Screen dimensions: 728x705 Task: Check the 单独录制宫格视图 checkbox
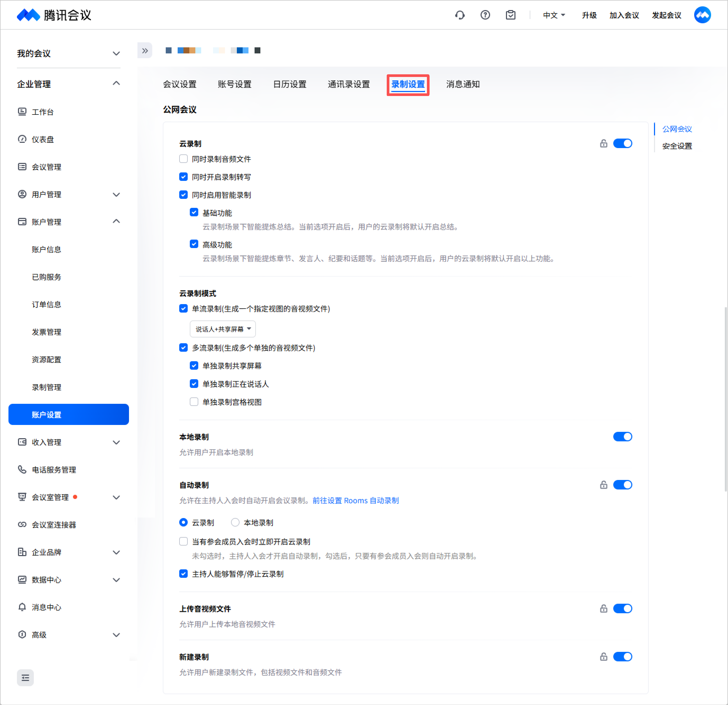(x=194, y=402)
